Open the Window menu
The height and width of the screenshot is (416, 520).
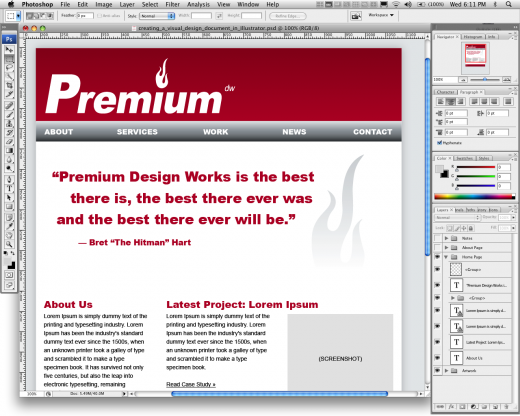(248, 4)
